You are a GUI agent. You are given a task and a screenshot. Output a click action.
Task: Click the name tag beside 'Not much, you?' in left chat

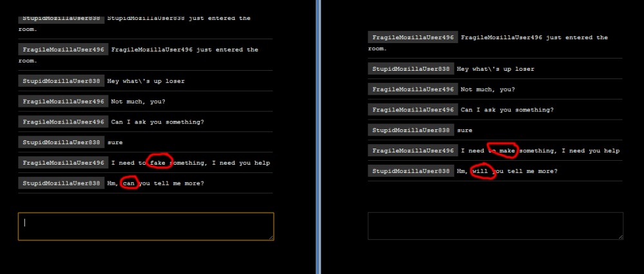[x=63, y=102]
